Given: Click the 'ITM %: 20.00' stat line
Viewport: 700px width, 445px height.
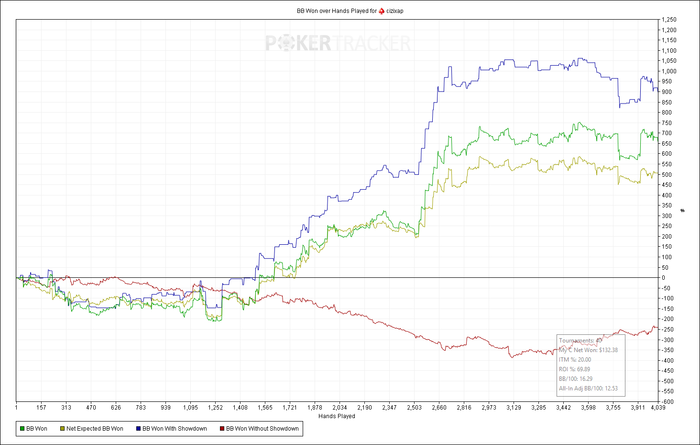Looking at the screenshot, I should pyautogui.click(x=575, y=359).
